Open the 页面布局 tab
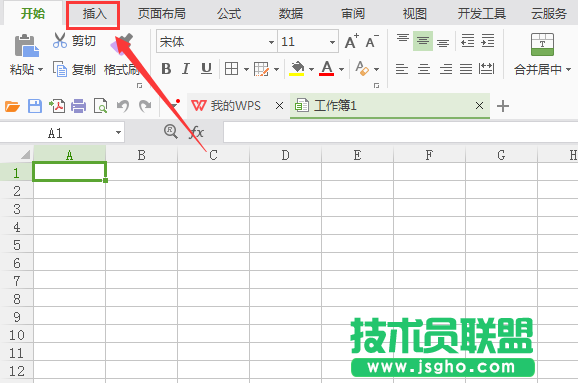This screenshot has width=578, height=383. [162, 14]
